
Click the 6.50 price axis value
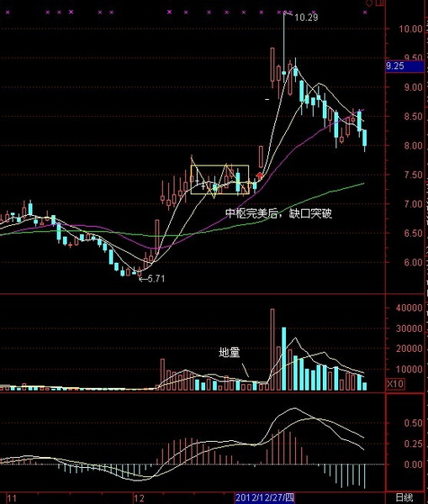[x=413, y=233]
